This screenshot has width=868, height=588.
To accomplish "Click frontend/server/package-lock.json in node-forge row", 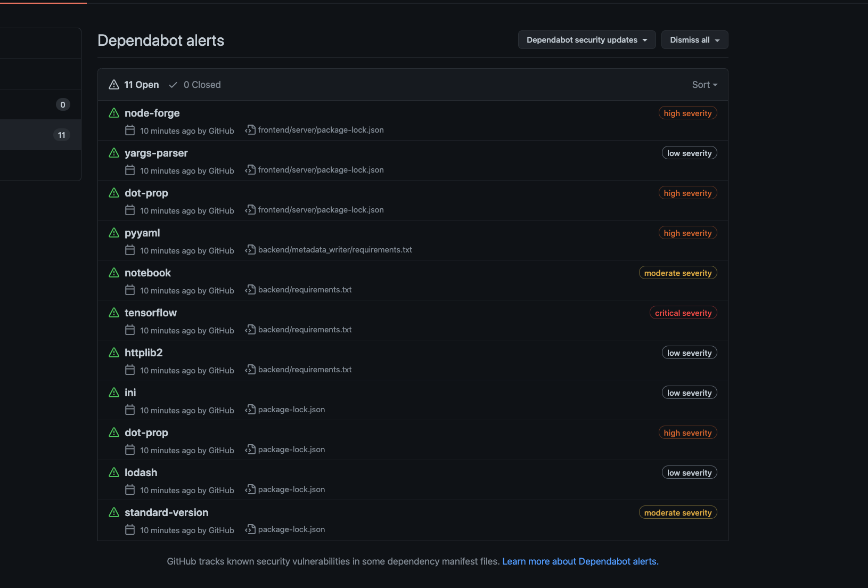I will pyautogui.click(x=321, y=130).
